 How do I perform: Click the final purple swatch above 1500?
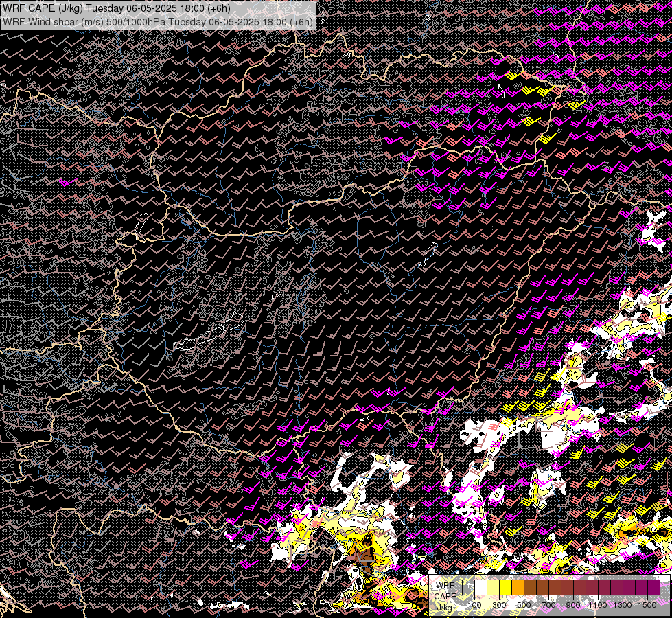click(x=654, y=588)
